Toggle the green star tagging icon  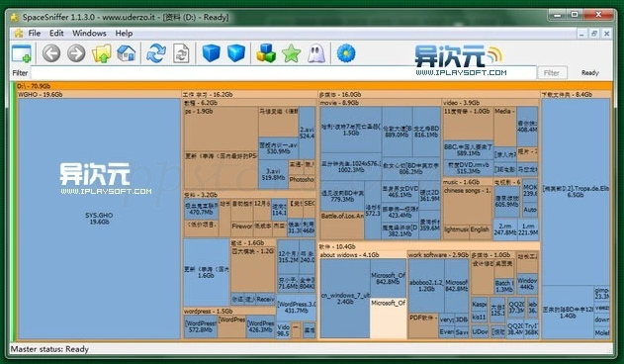click(292, 53)
